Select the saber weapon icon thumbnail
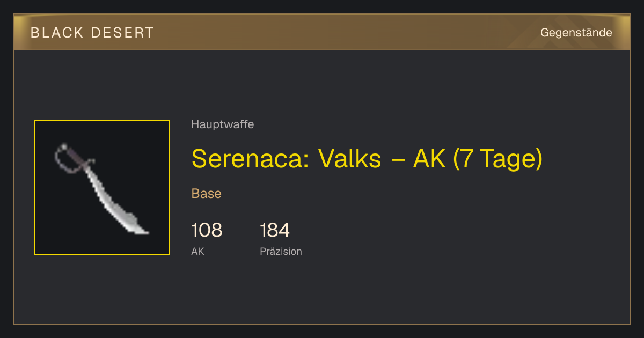The width and height of the screenshot is (644, 338). [x=102, y=187]
